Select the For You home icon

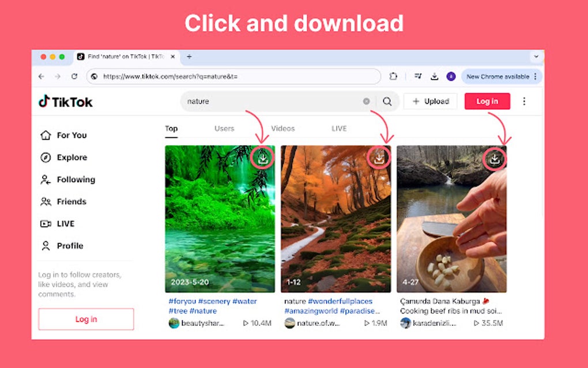coord(46,135)
